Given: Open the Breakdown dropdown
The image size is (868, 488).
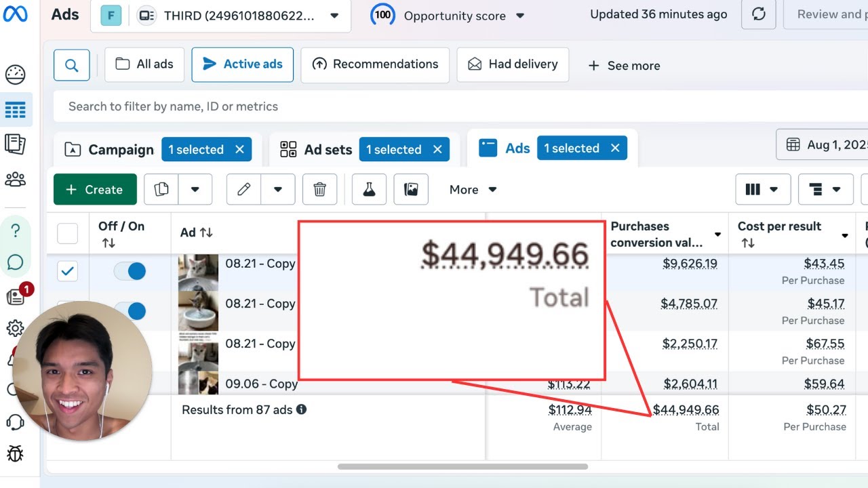Looking at the screenshot, I should [825, 190].
